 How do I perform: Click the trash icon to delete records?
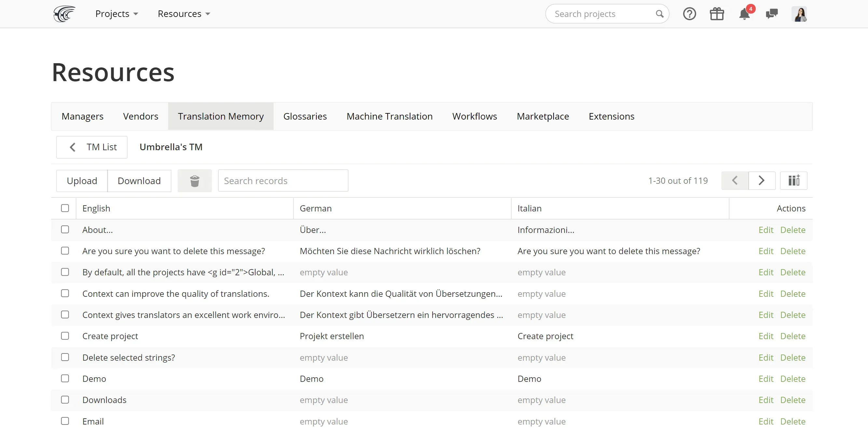[x=194, y=180]
